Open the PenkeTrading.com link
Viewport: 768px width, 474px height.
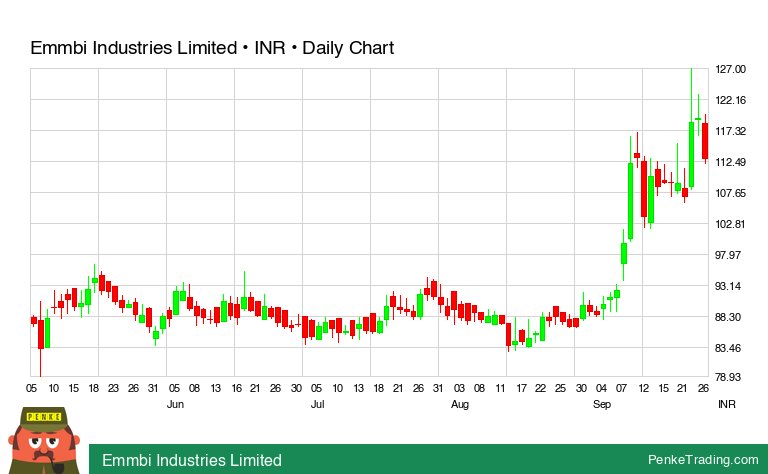703,460
